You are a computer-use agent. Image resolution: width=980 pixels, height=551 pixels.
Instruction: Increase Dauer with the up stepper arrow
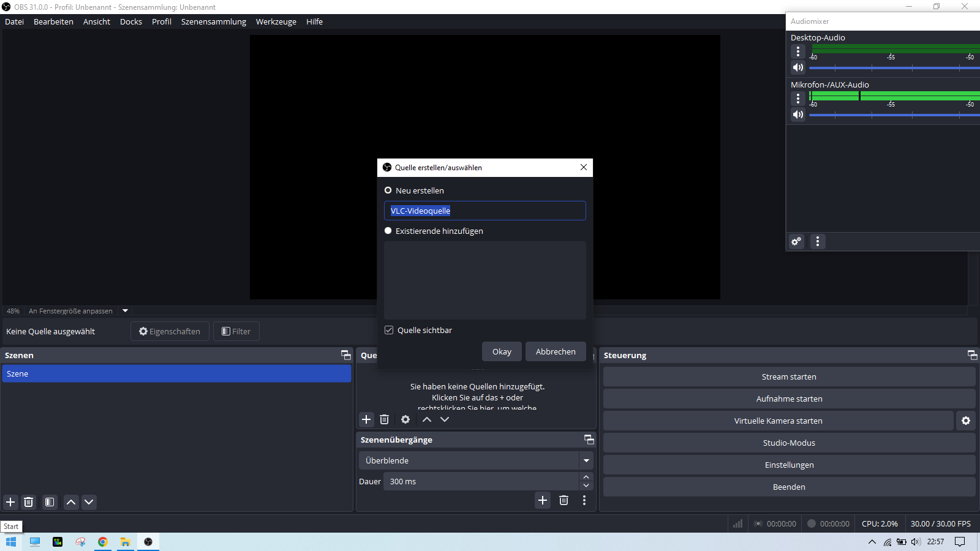click(586, 477)
